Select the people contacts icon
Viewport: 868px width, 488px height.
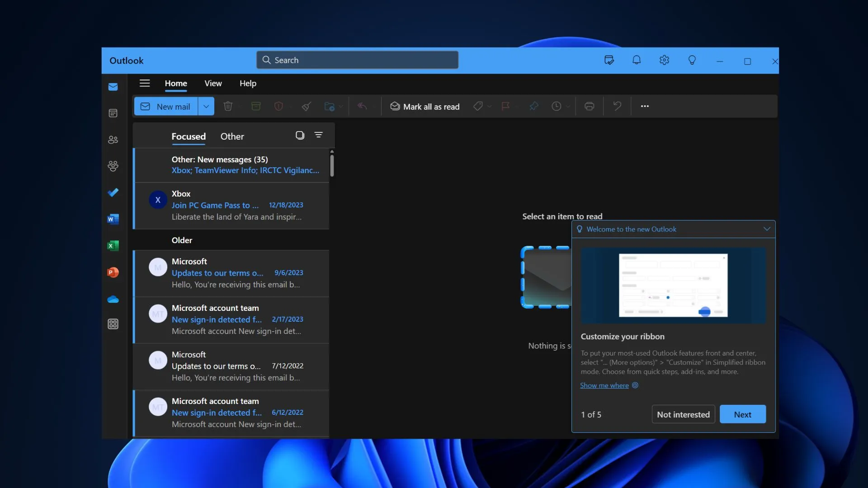113,140
